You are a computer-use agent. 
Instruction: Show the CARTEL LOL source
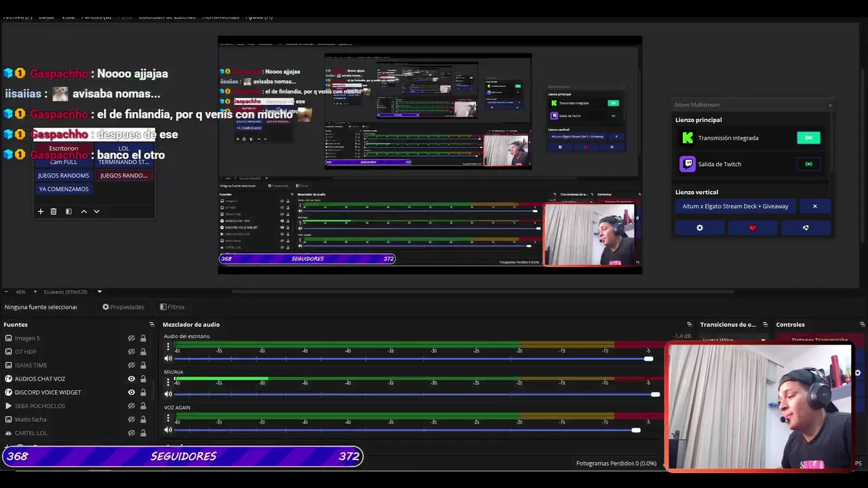tap(132, 433)
